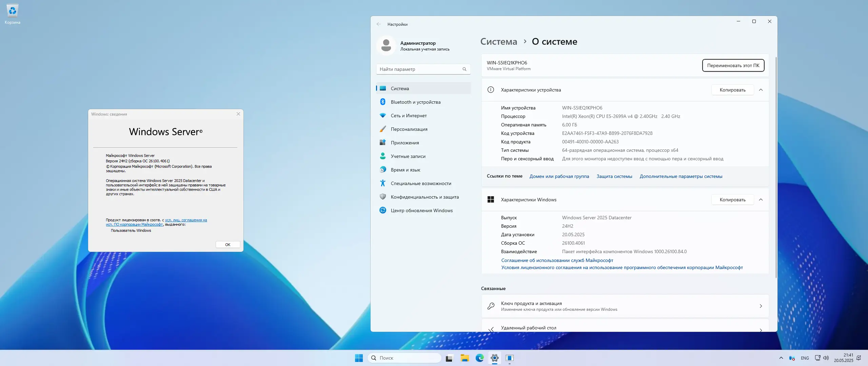Screen dimensions: 868x366
Task: Select Time and language in sidebar
Action: pos(405,170)
